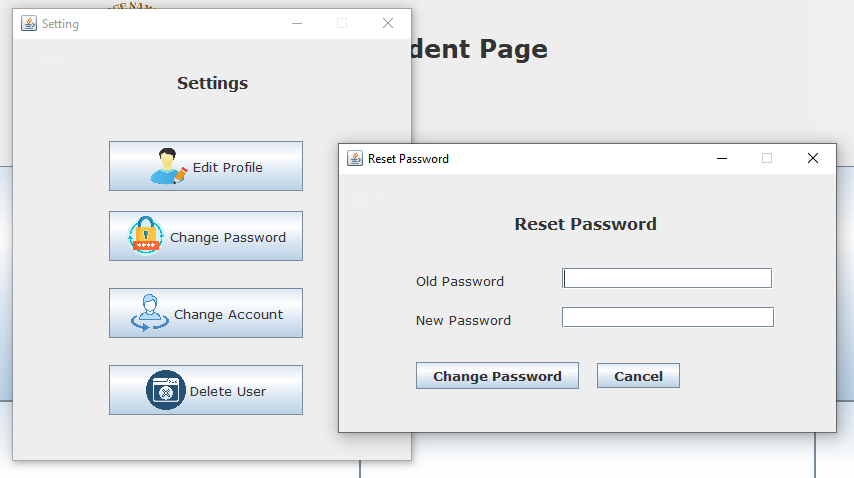
Task: Minimize the Reset Password window
Action: 722,158
